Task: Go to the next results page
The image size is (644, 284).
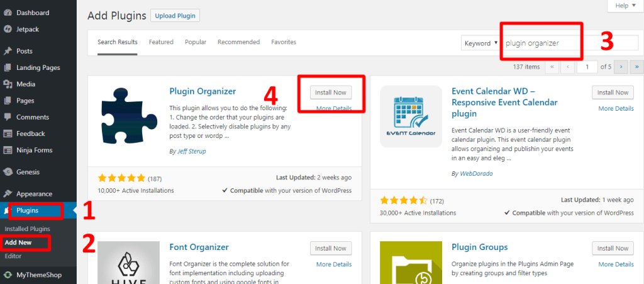Action: [x=621, y=67]
